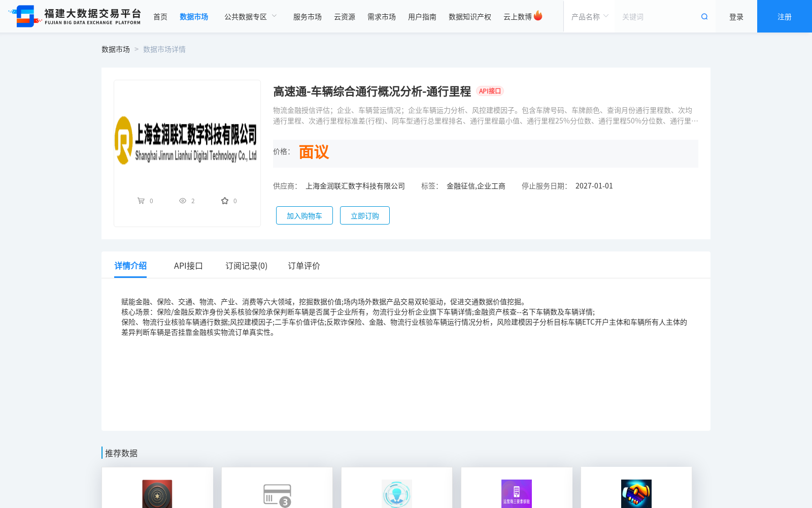Click the star favorite icon

click(x=225, y=201)
